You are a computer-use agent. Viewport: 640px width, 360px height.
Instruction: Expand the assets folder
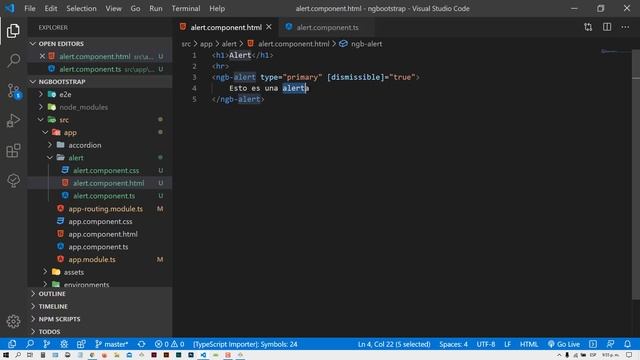100,272
